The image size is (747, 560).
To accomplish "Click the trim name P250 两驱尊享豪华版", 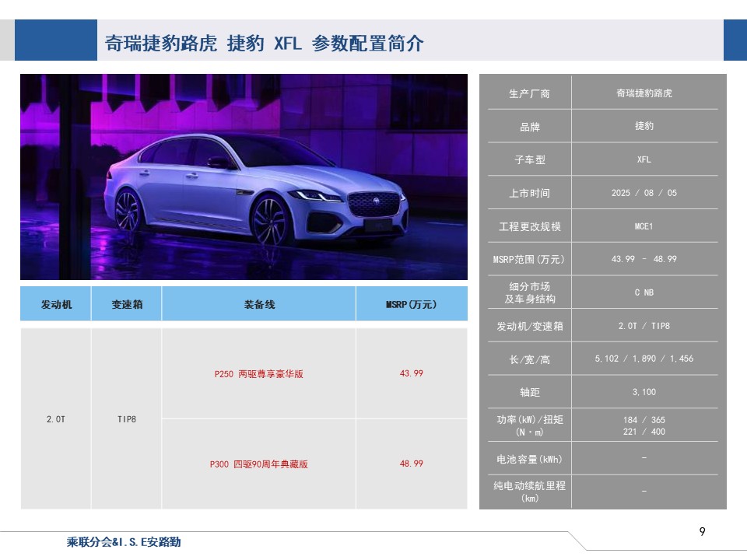I will click(258, 374).
